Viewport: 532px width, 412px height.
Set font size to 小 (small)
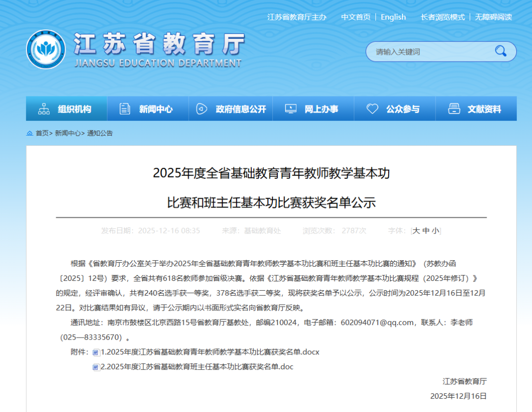click(435, 231)
